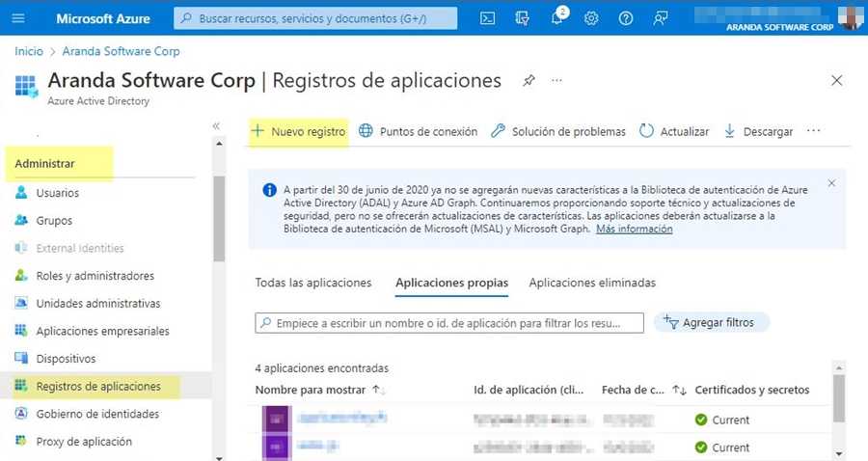Click the blue info icon in the banner
This screenshot has height=461, width=868.
pos(270,190)
